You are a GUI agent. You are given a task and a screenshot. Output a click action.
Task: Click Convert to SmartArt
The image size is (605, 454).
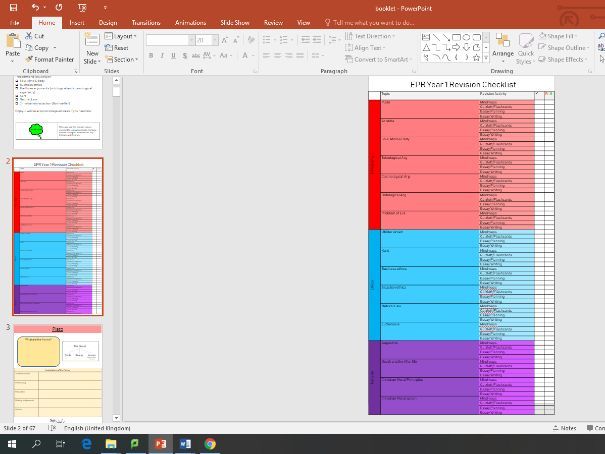coord(378,59)
